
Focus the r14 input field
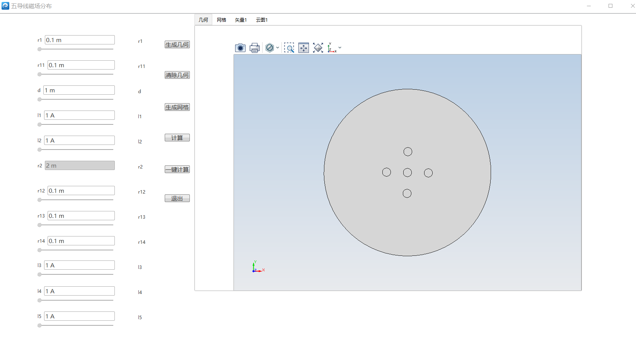pos(81,241)
